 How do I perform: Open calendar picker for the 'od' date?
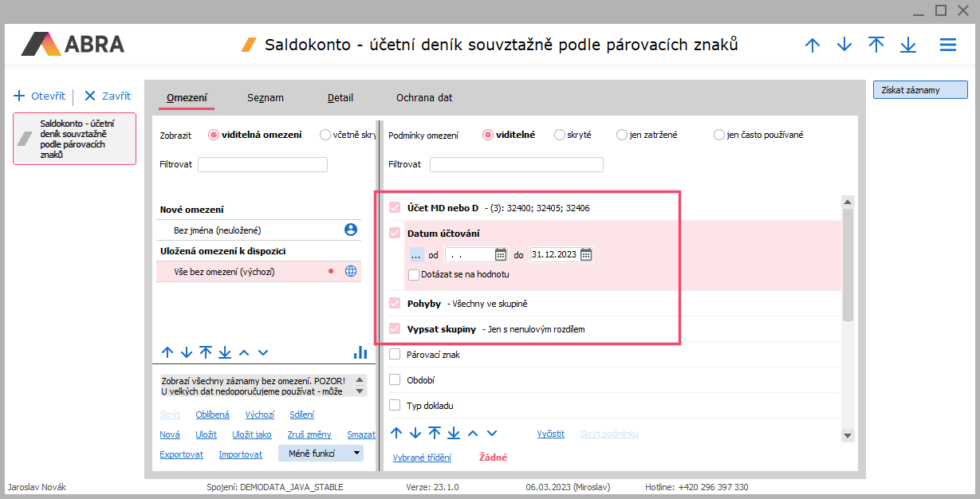tap(501, 255)
